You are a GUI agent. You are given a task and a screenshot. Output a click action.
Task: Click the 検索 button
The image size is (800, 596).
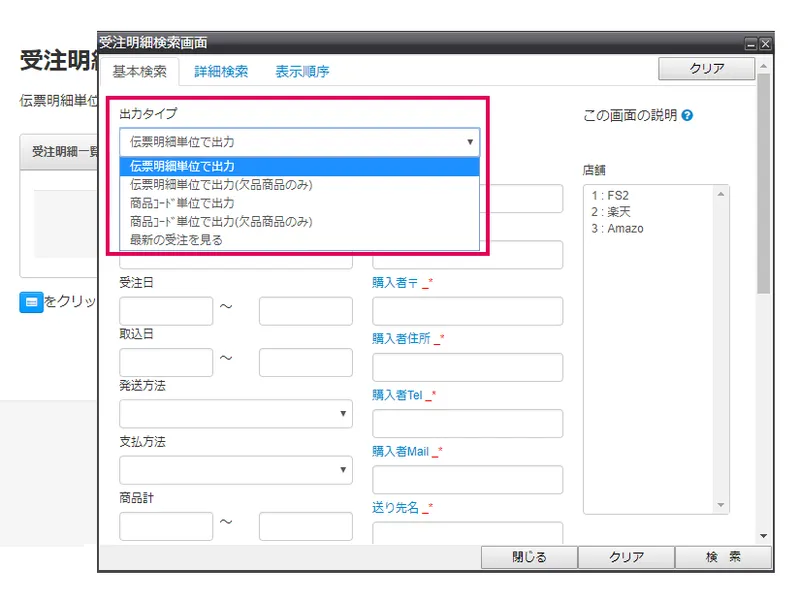coord(723,557)
